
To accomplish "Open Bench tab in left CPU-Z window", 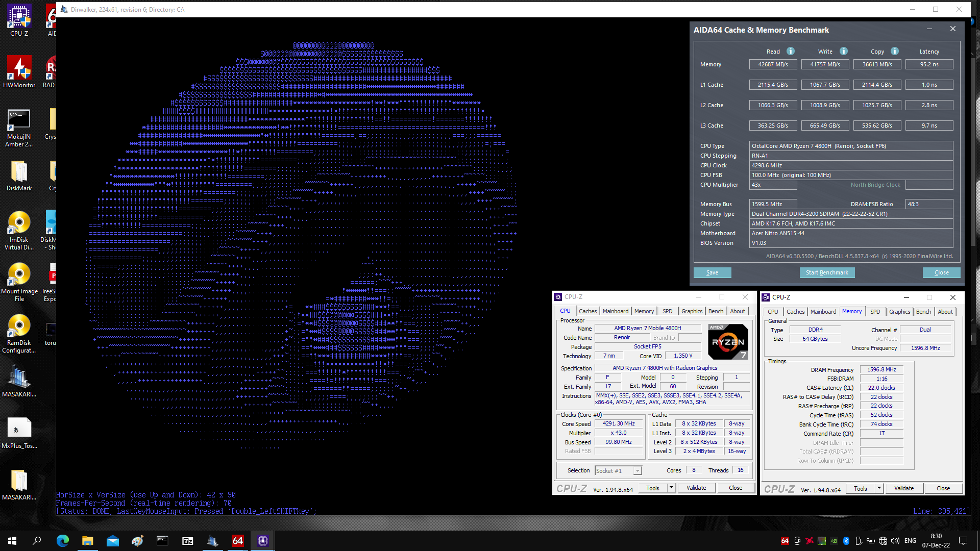I will (716, 311).
